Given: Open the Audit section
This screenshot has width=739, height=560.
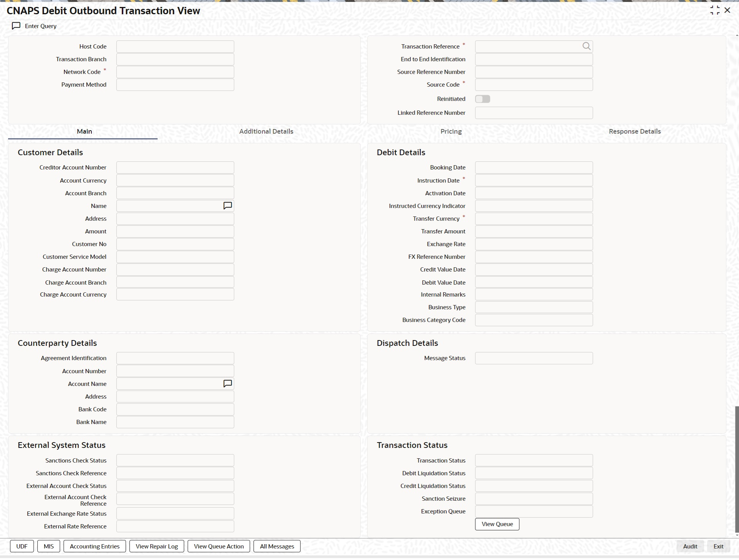Looking at the screenshot, I should click(690, 547).
